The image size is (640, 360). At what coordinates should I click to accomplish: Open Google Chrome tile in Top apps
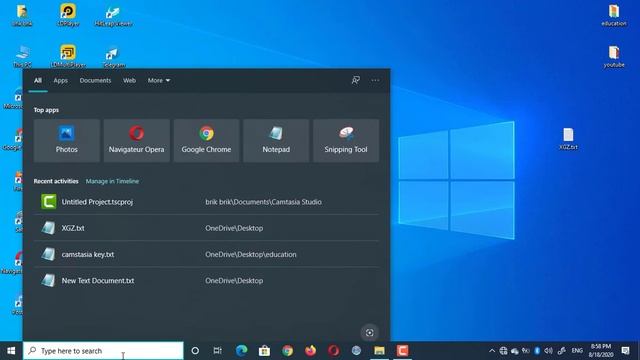point(206,140)
